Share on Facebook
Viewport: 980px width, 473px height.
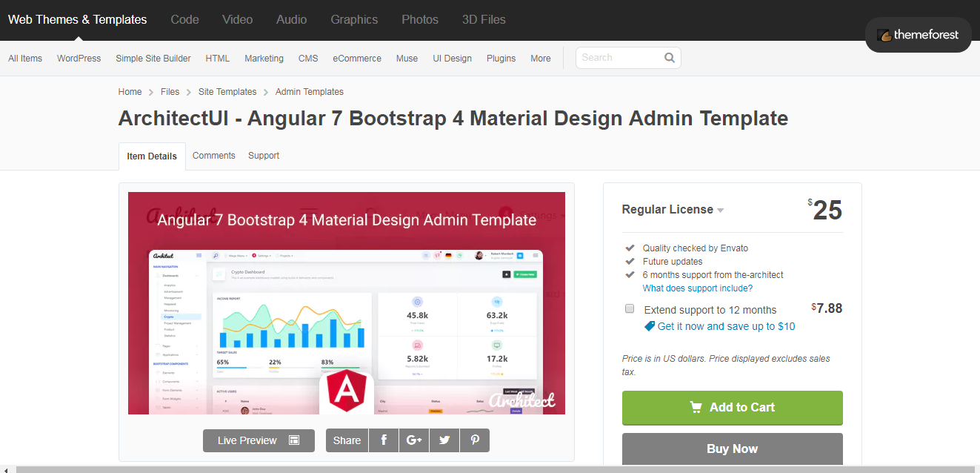tap(384, 440)
